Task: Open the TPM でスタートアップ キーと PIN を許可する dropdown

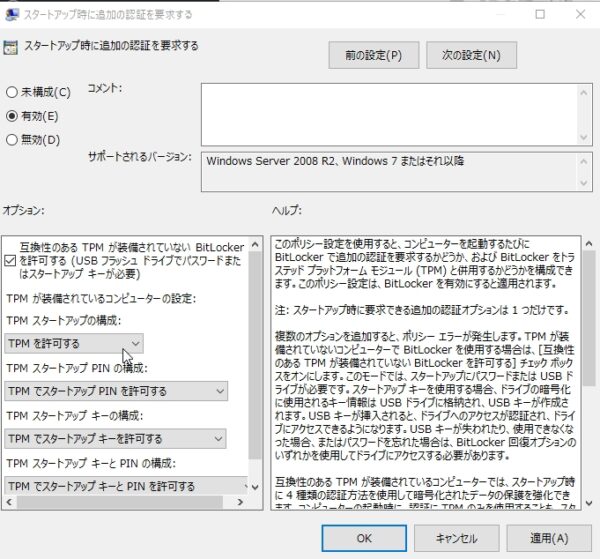Action: click(x=126, y=486)
